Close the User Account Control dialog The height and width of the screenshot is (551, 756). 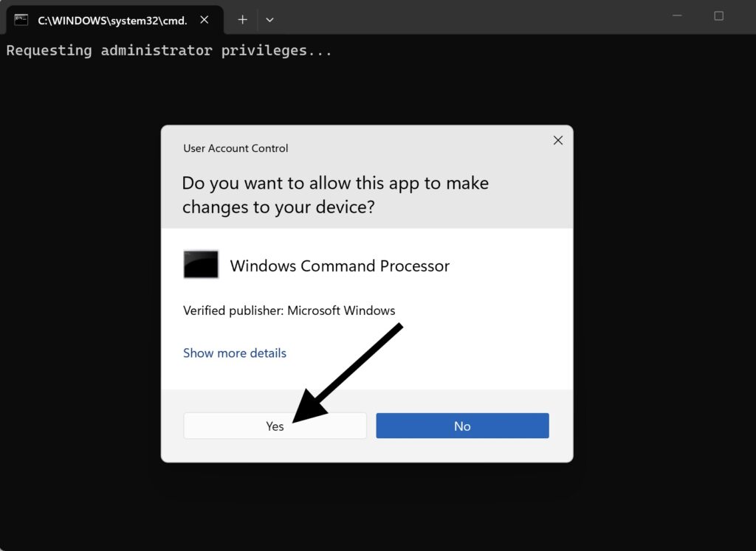click(x=558, y=140)
